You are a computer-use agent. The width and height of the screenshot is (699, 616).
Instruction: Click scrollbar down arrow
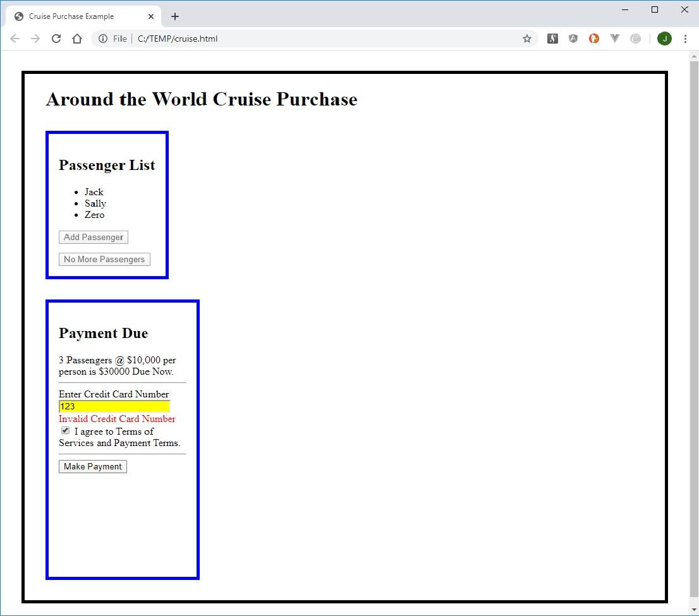pos(694,610)
